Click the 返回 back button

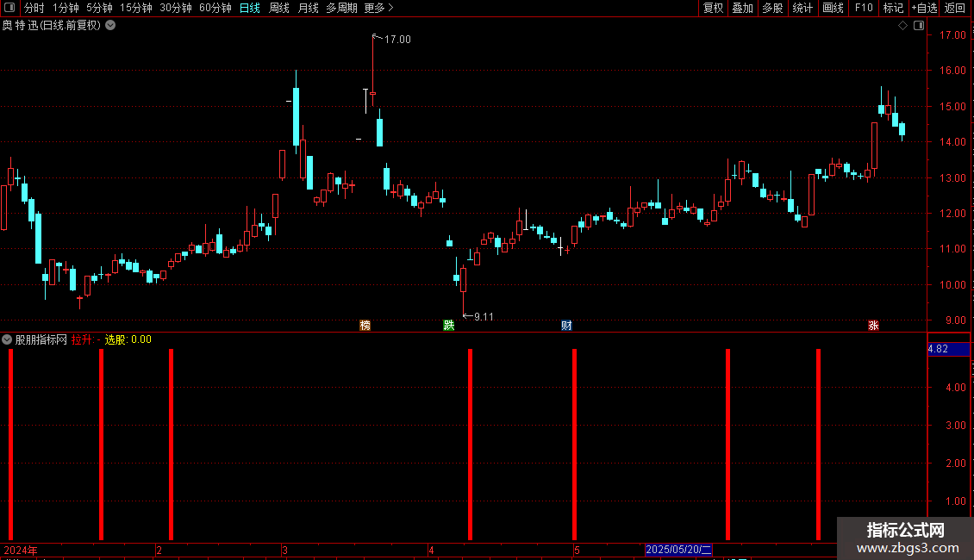coord(955,8)
